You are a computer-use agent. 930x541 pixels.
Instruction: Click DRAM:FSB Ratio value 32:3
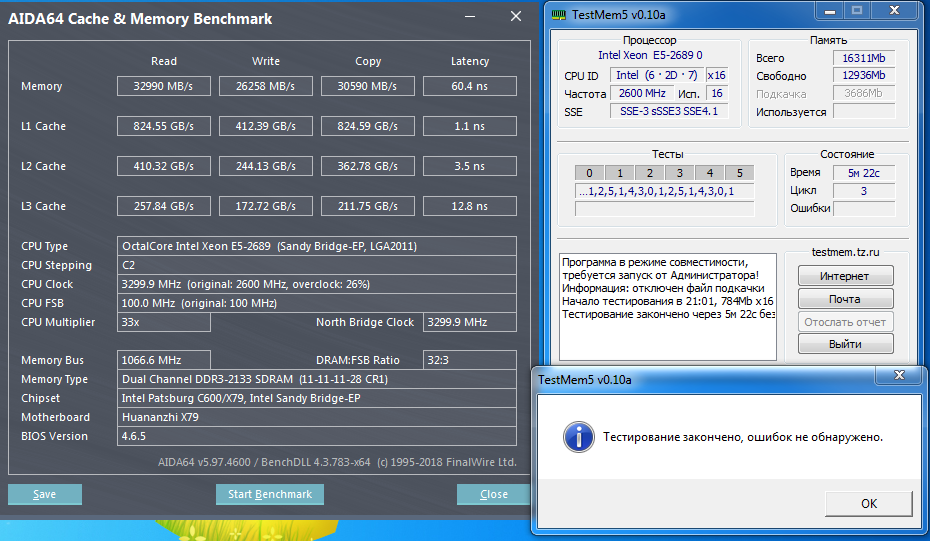click(470, 360)
